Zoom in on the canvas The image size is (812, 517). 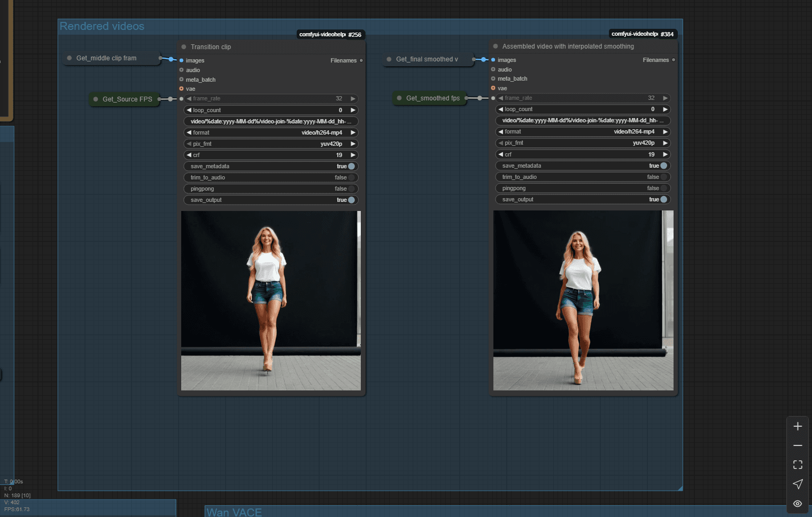(798, 426)
